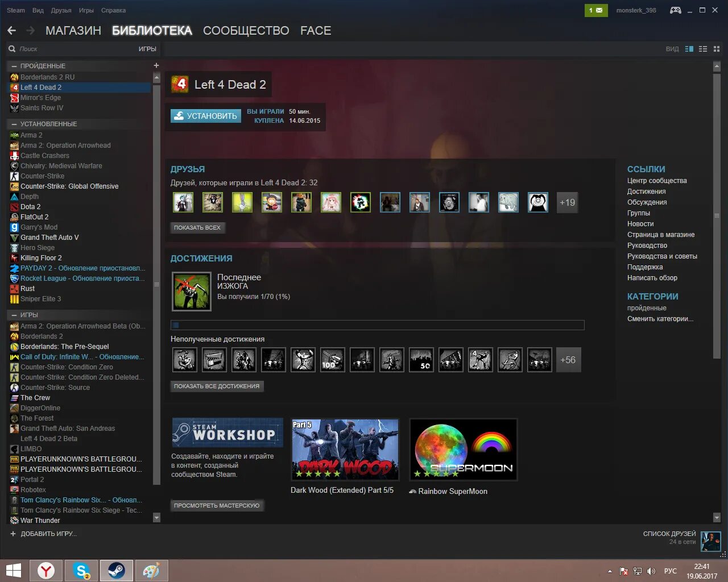This screenshot has width=728, height=582.
Task: Open the Игры menu
Action: click(x=86, y=10)
